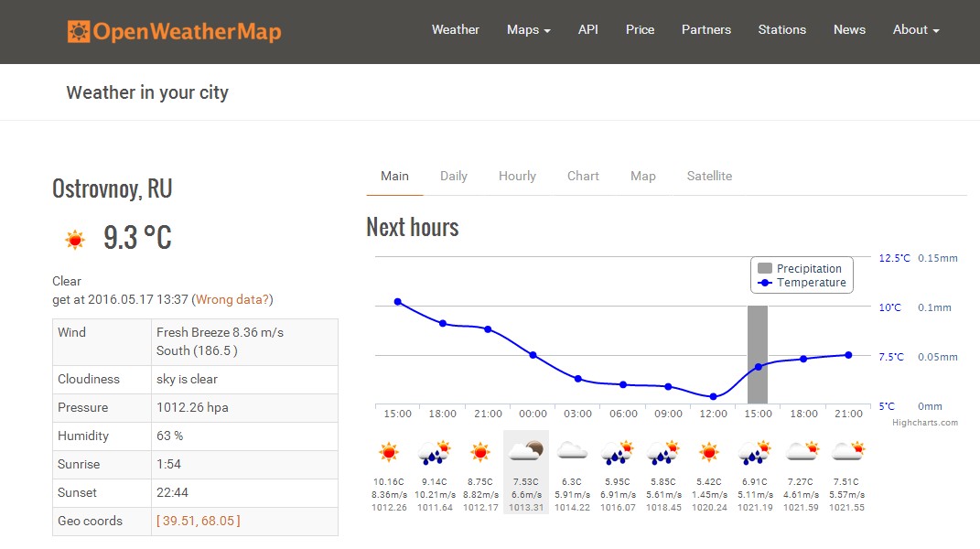The width and height of the screenshot is (980, 549).
Task: Open the geo coords link 39.51, 68.05
Action: 198,521
